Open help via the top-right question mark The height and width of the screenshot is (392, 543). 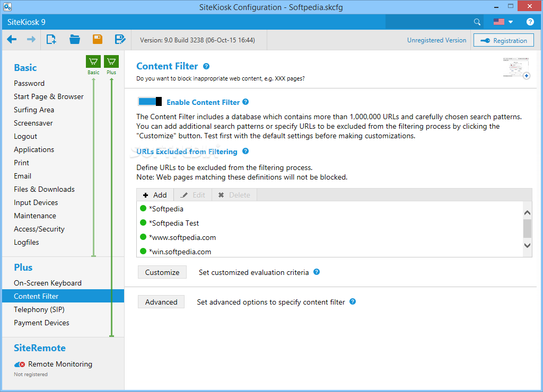(530, 22)
